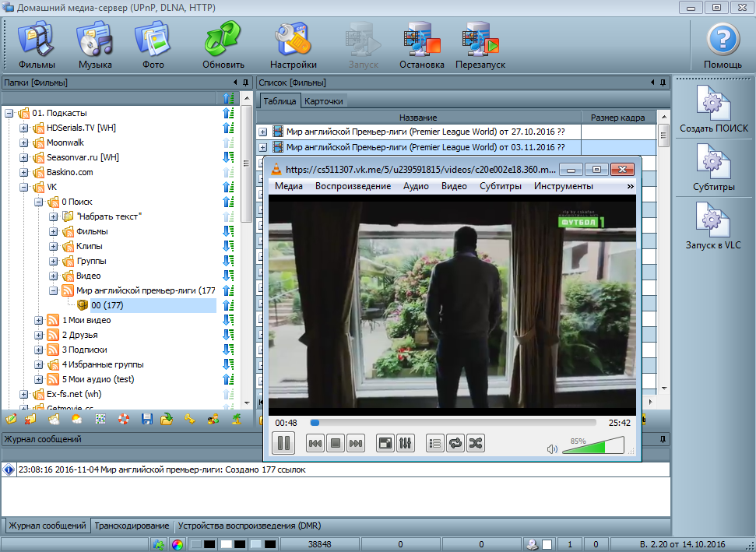Screen dimensions: 756x552
Task: Open the Аудио menu in VLC
Action: [x=416, y=186]
